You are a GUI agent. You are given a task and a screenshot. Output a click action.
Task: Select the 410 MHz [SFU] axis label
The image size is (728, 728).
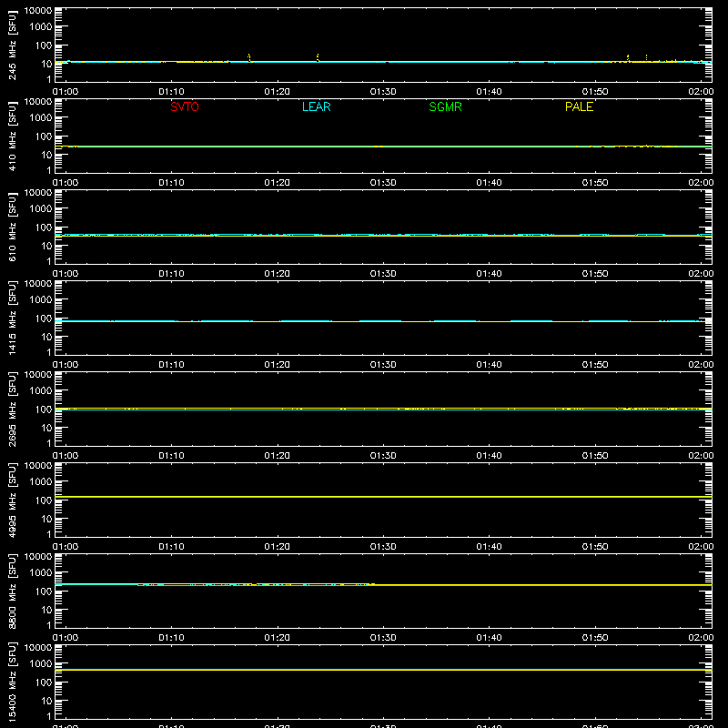pos(12,136)
